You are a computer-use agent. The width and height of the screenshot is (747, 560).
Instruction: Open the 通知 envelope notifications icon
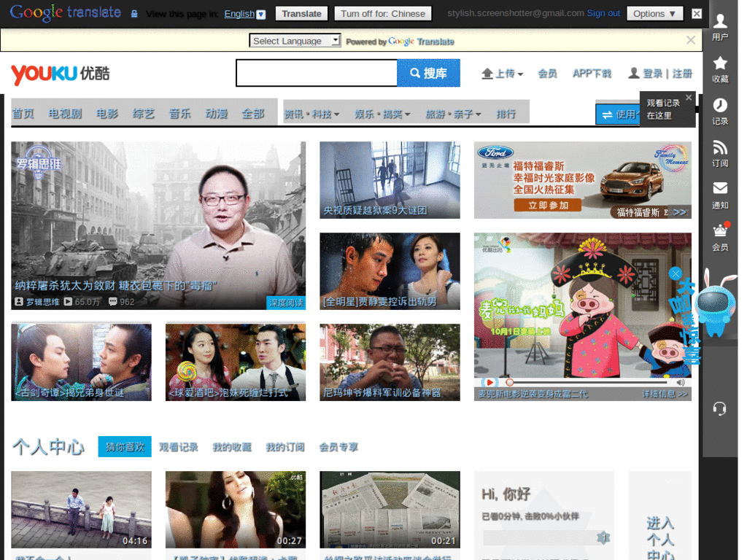[x=720, y=195]
